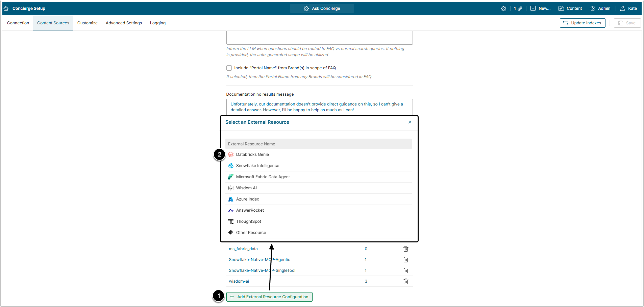Choose ThoughtSpot resource name

pyautogui.click(x=249, y=221)
